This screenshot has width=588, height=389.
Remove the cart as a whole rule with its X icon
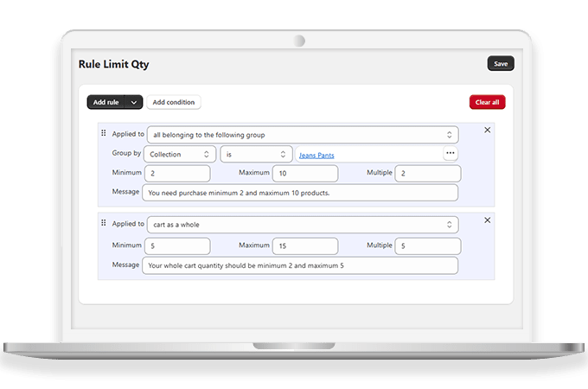[x=487, y=220]
